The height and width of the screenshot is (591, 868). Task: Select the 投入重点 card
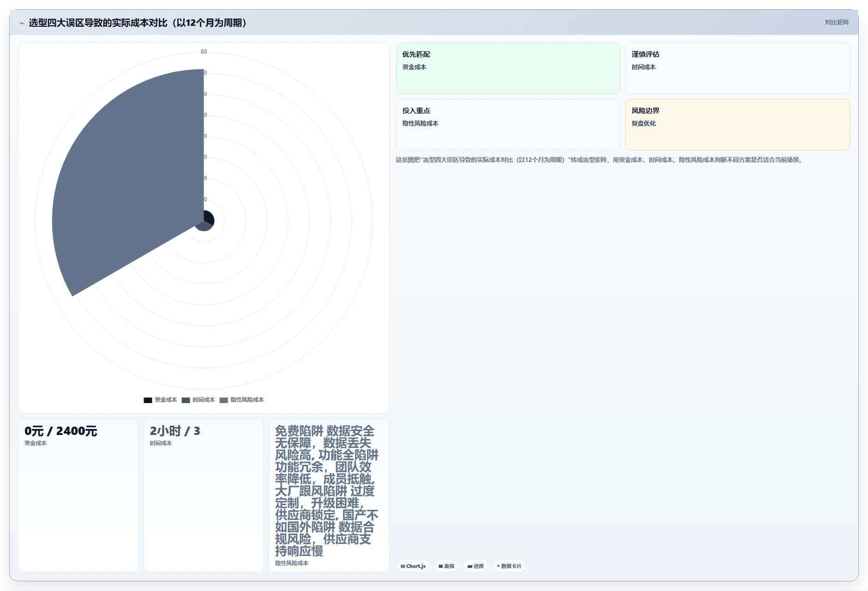pyautogui.click(x=508, y=125)
